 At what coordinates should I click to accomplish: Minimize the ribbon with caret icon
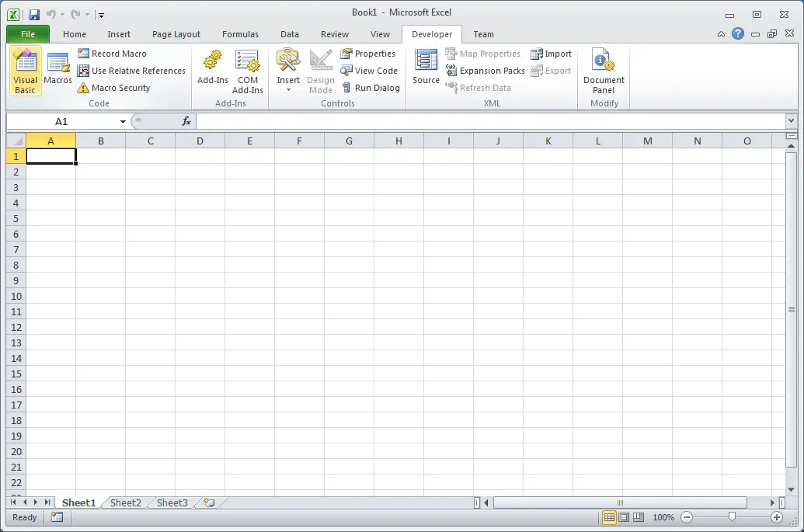click(721, 34)
